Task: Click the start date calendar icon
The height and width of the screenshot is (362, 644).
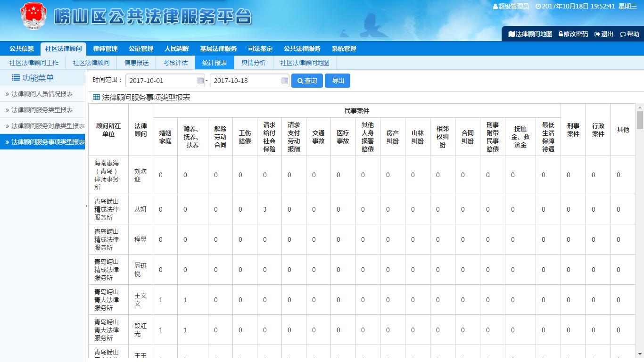Action: (x=200, y=81)
